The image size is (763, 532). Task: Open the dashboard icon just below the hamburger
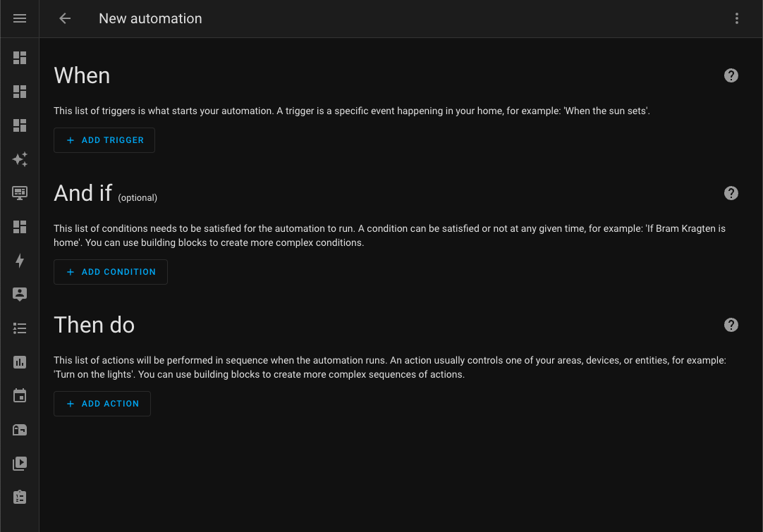[x=20, y=58]
